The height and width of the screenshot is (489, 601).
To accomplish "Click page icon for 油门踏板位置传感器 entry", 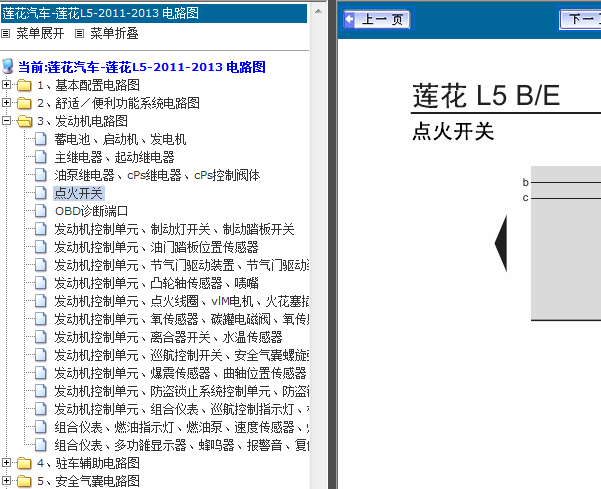I will (x=41, y=247).
